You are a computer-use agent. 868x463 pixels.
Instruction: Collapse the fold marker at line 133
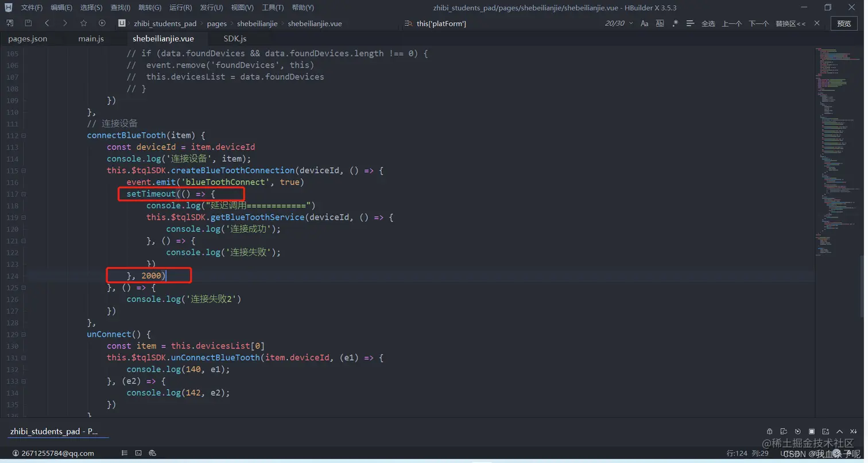point(24,381)
